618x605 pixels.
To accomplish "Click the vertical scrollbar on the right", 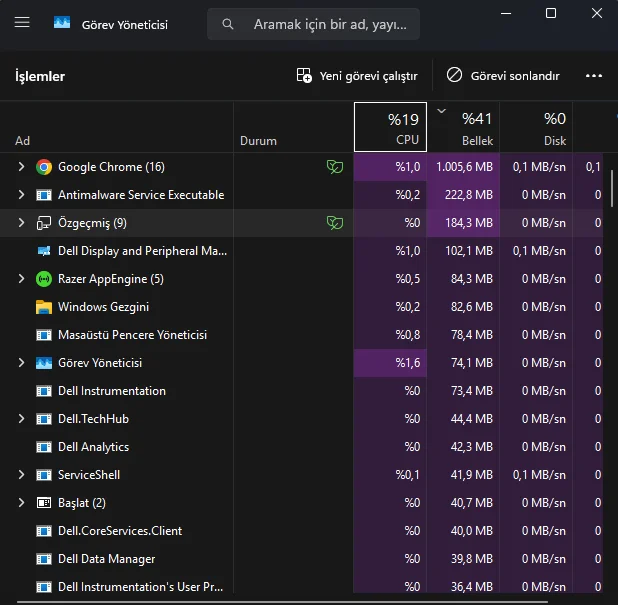I will [611, 187].
